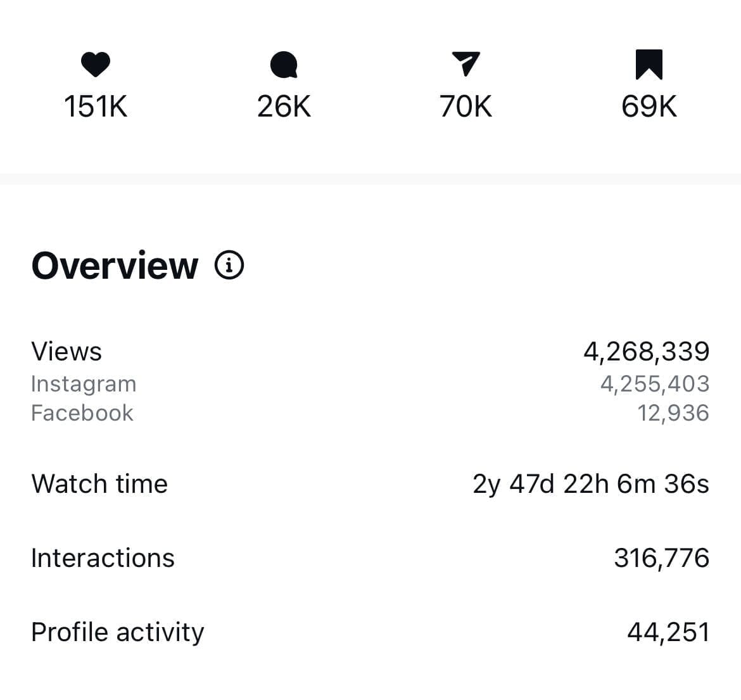
Task: Tap the shares paper plane icon
Action: (466, 64)
